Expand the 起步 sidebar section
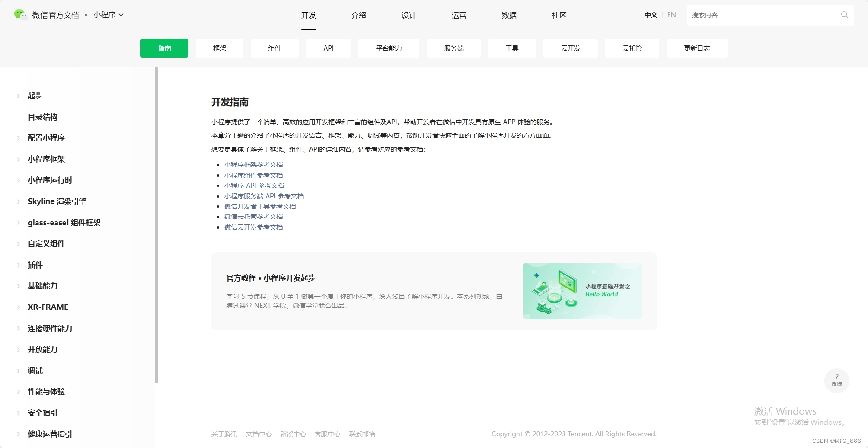 tap(18, 96)
